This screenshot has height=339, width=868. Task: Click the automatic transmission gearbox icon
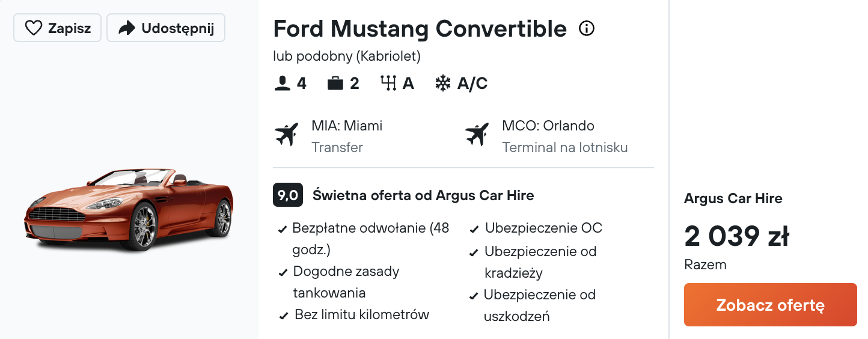[389, 84]
